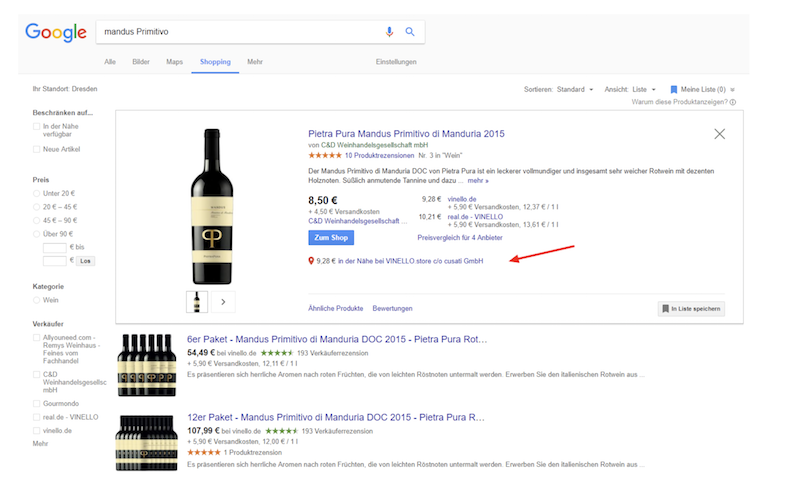The height and width of the screenshot is (493, 800).
Task: Expand the Meine Liste (0) chevron
Action: (733, 90)
